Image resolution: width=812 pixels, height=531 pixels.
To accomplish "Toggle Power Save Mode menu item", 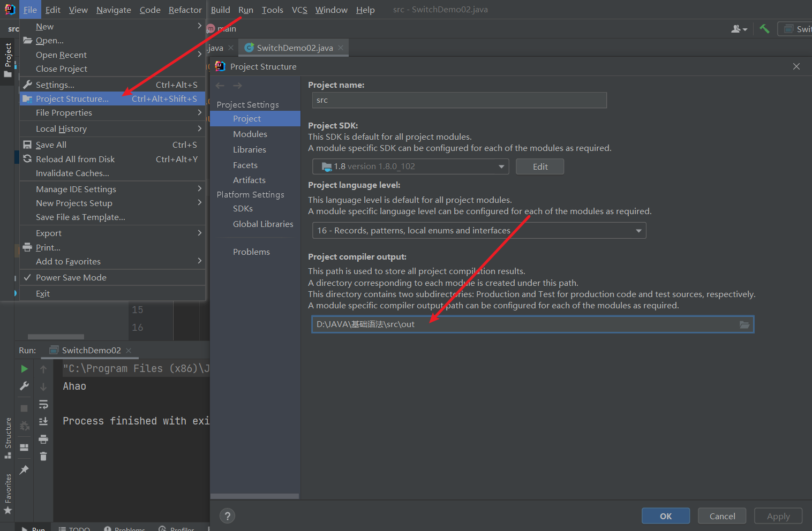I will coord(112,277).
